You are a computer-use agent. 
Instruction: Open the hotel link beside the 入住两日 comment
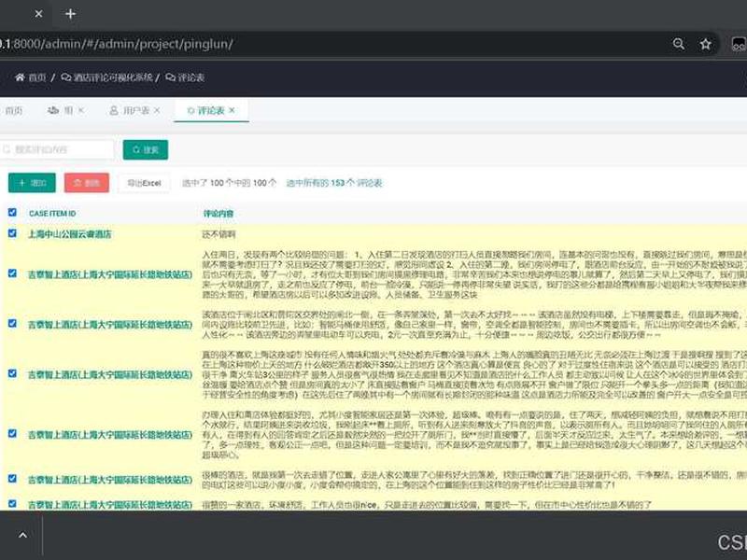tap(110, 274)
